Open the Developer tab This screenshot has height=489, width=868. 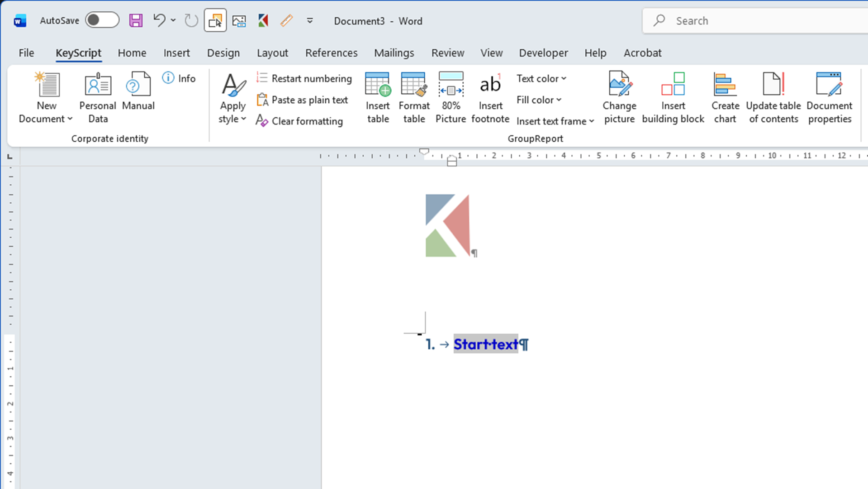tap(543, 53)
